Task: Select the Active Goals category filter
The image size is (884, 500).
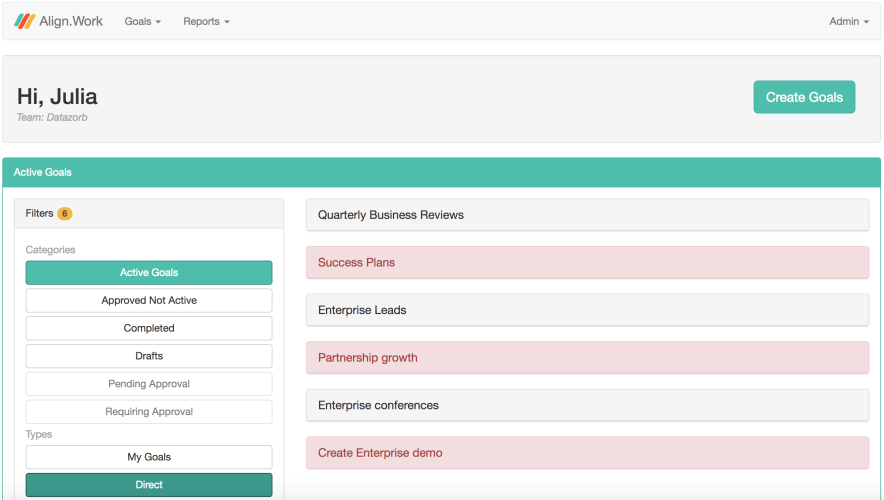Action: (149, 272)
